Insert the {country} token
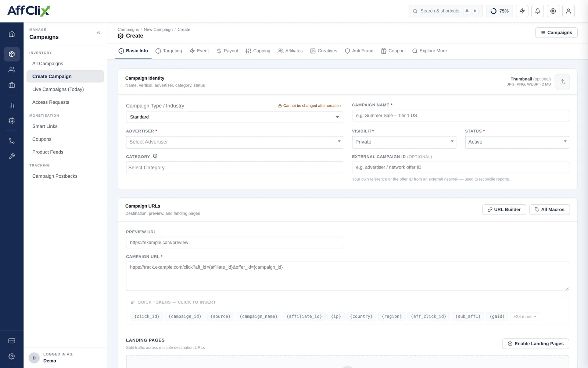The image size is (588, 368). coord(361,316)
